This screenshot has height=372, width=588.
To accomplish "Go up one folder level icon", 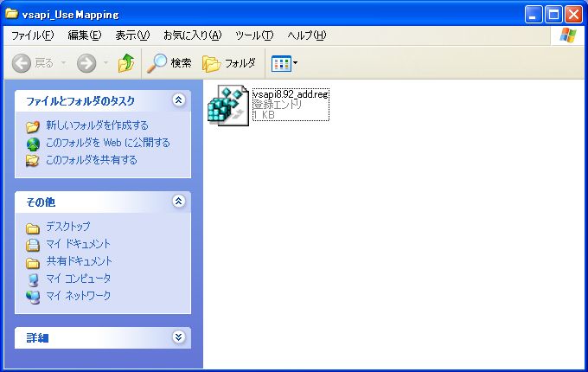I will pyautogui.click(x=126, y=63).
